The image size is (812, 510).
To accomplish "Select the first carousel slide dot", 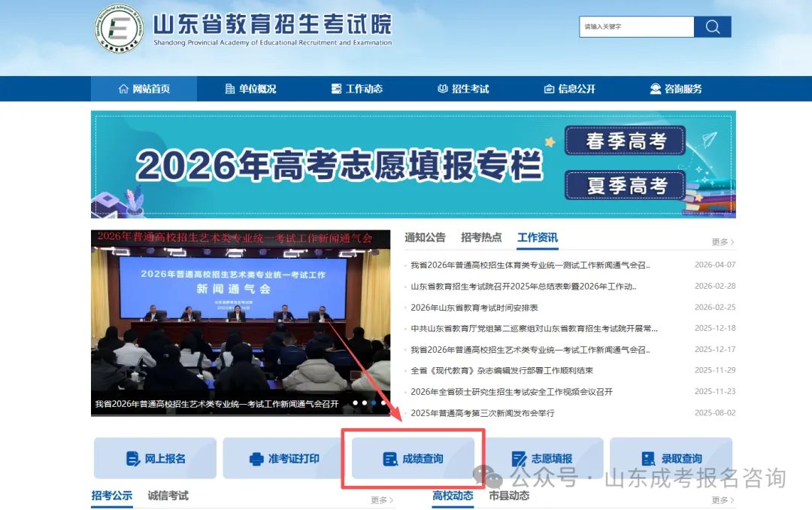I will (356, 403).
